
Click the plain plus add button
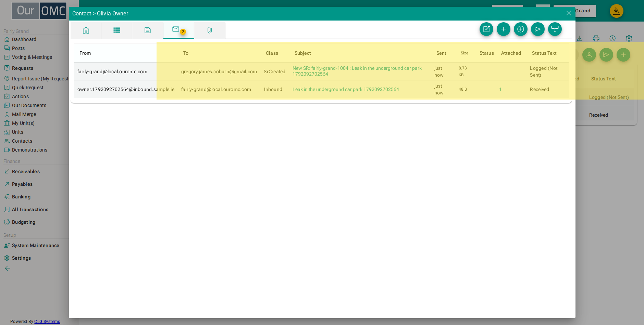coord(504,29)
